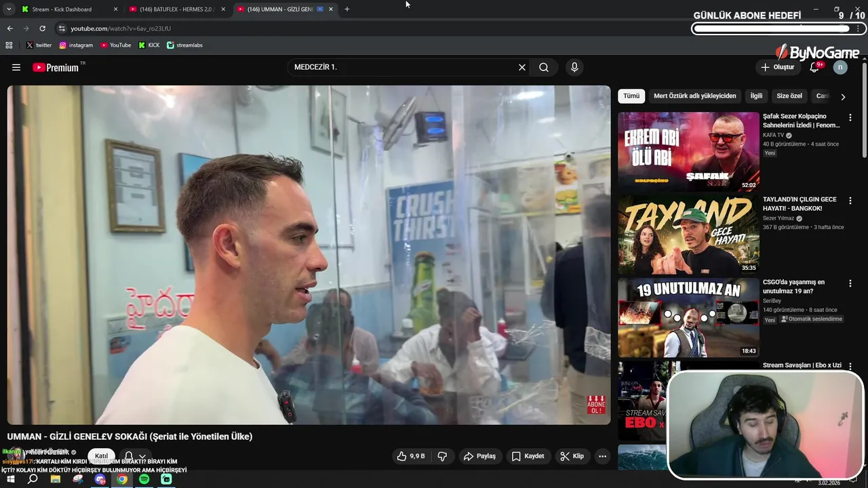Open the KICK bookmark
The height and width of the screenshot is (488, 868).
(149, 45)
